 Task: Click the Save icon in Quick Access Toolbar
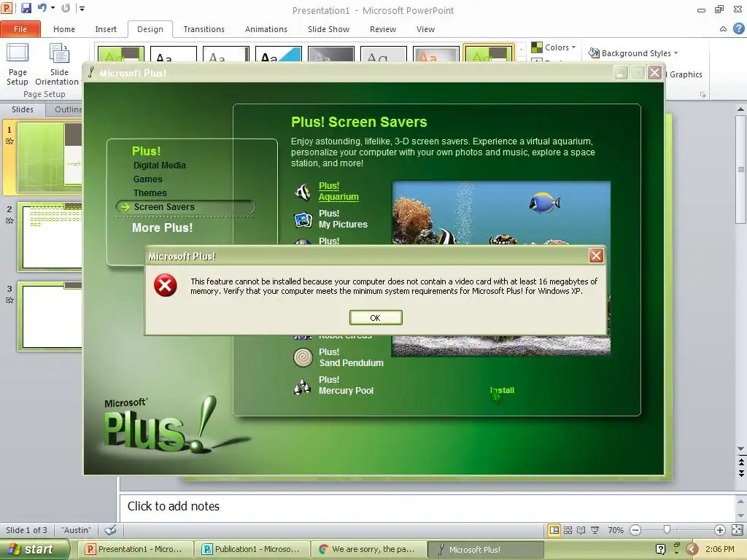[x=26, y=8]
